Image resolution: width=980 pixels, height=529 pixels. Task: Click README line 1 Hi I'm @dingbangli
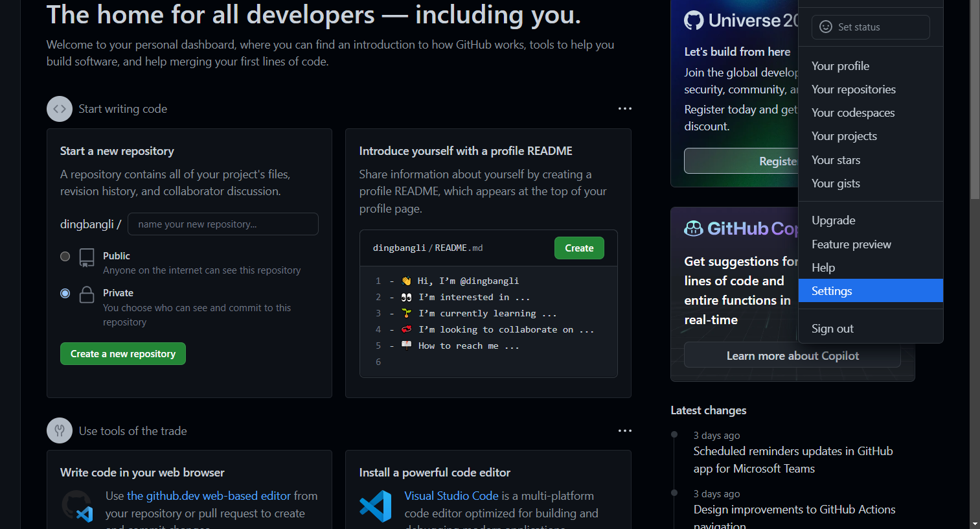[460, 281]
